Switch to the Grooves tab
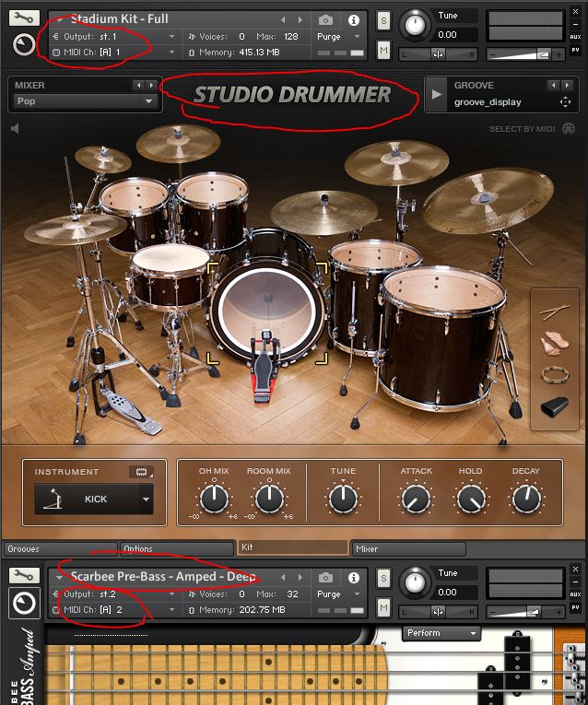Screen dimensions: 588x705 tap(60, 549)
